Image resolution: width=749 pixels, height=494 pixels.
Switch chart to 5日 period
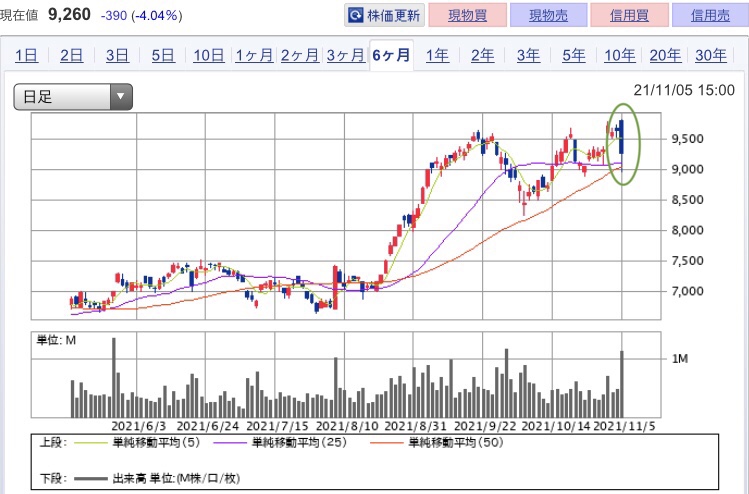(163, 55)
